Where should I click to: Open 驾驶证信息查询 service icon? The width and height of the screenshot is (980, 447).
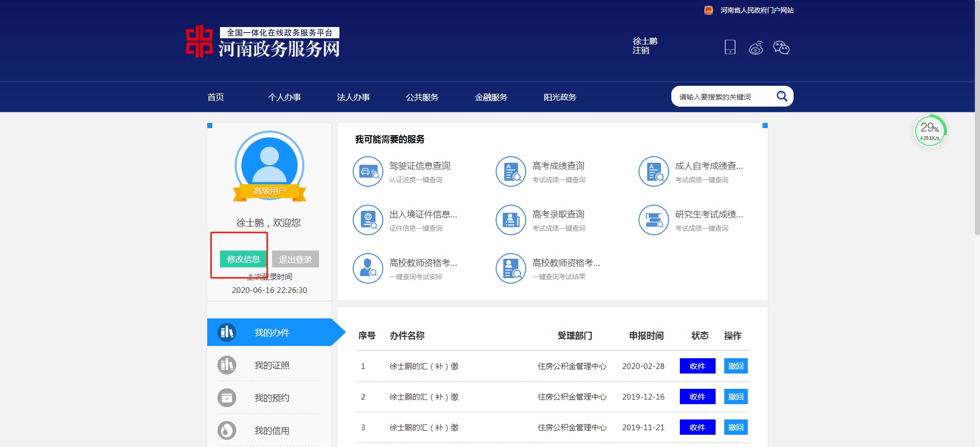point(367,172)
